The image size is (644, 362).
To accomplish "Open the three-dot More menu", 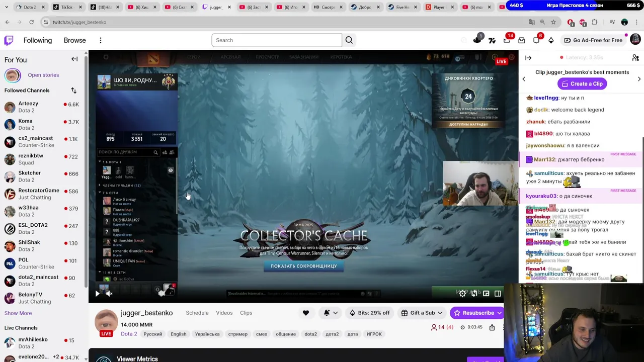I will [x=101, y=40].
